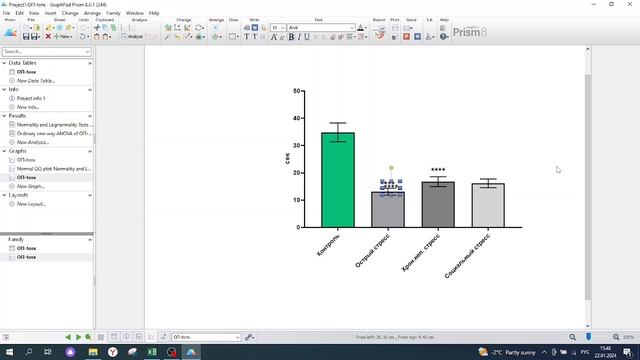Click the zoom out magnifier icon
Image resolution: width=640 pixels, height=360 pixels.
pos(573,337)
